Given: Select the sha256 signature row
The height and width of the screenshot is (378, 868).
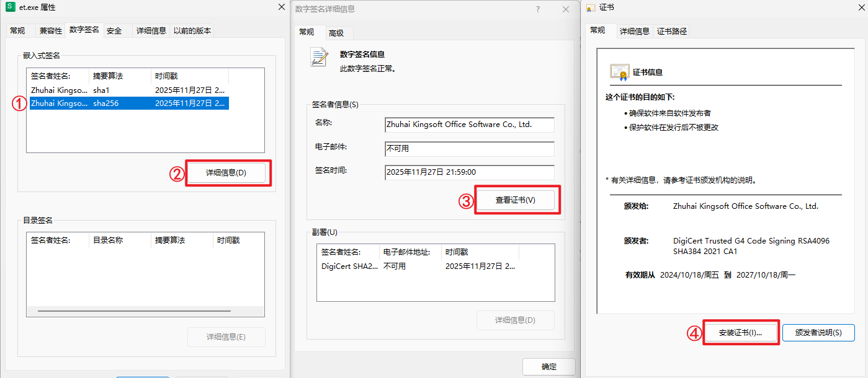Looking at the screenshot, I should (128, 103).
